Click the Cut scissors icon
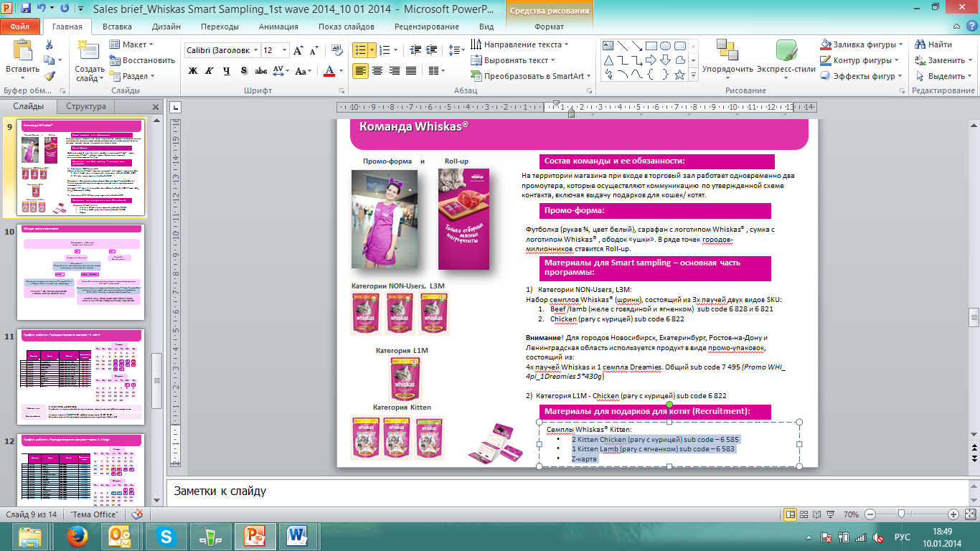This screenshot has width=980, height=551. click(50, 44)
